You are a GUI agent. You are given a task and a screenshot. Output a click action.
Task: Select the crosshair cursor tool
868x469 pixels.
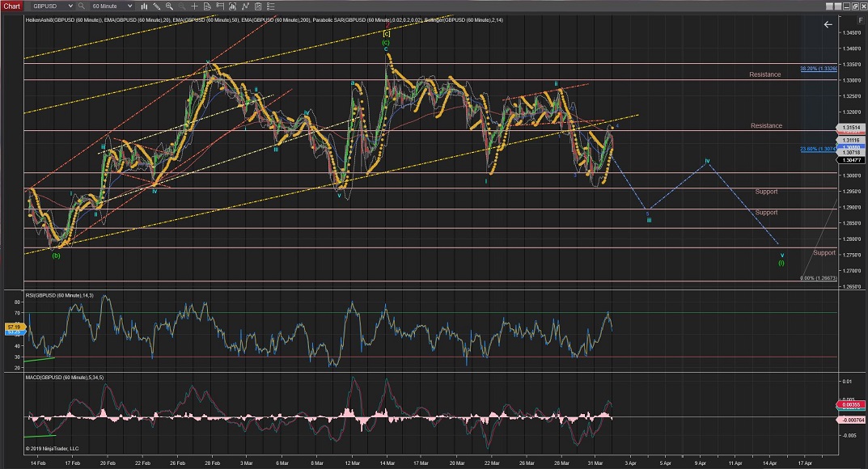coord(194,6)
